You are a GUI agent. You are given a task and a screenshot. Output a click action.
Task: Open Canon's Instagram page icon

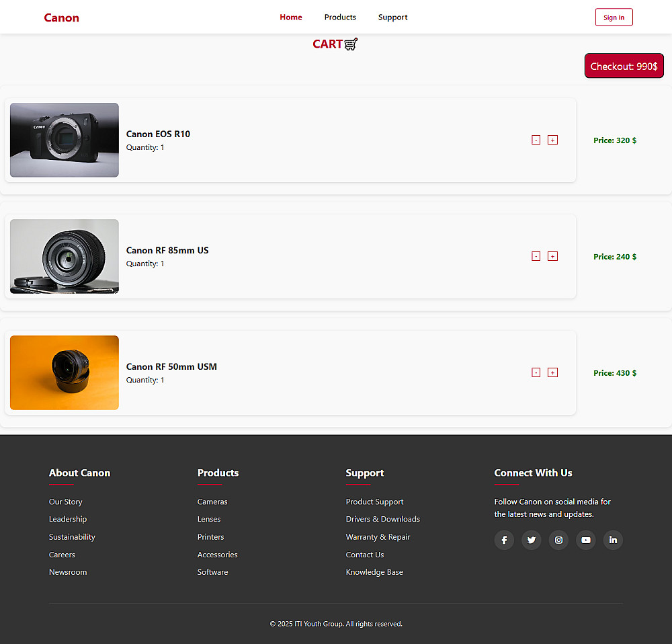(558, 540)
